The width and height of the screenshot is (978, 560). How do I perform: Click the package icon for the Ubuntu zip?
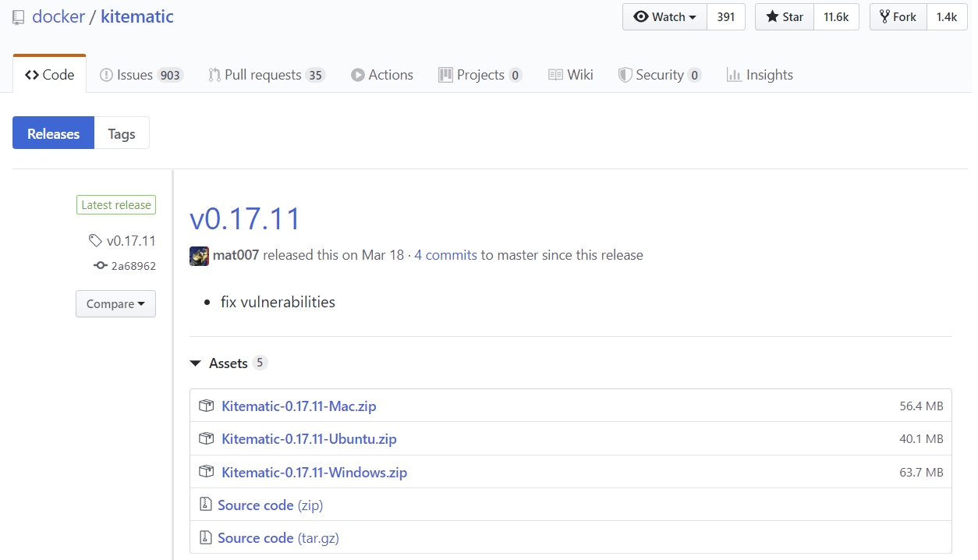point(206,438)
